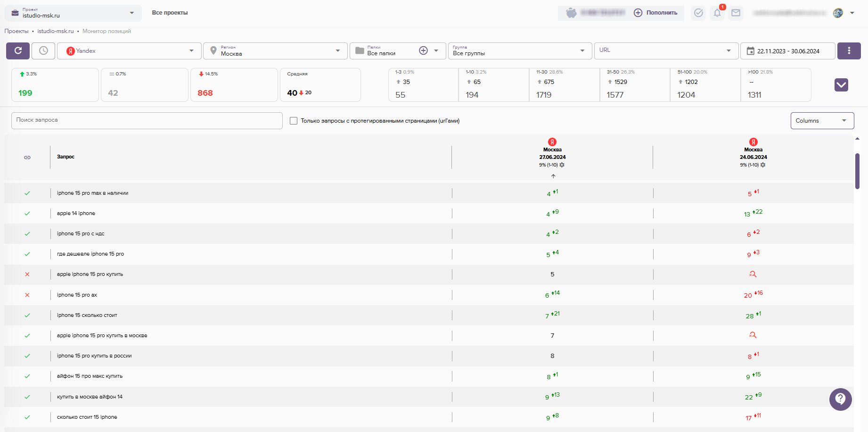Viewport: 868px width, 432px height.
Task: Click the Yandex logo above 24.06.2024
Action: (x=753, y=142)
